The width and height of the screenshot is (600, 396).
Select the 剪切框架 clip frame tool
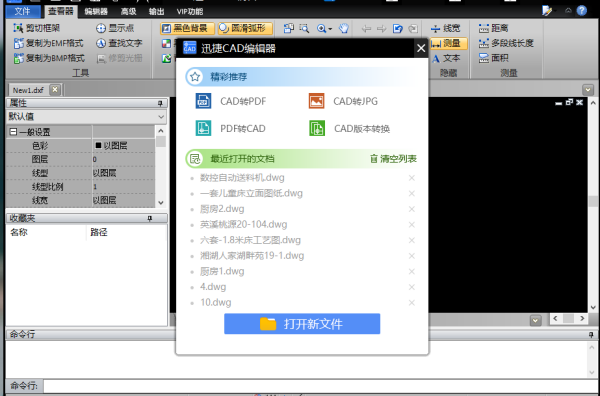[x=37, y=28]
